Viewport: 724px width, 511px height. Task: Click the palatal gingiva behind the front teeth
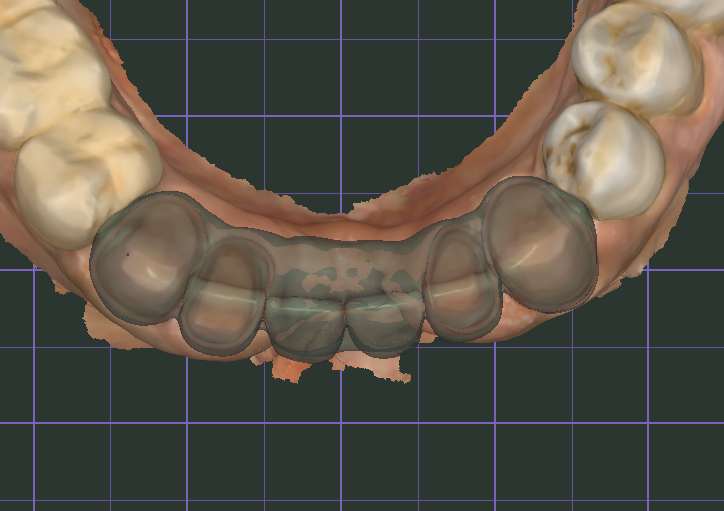click(x=323, y=219)
